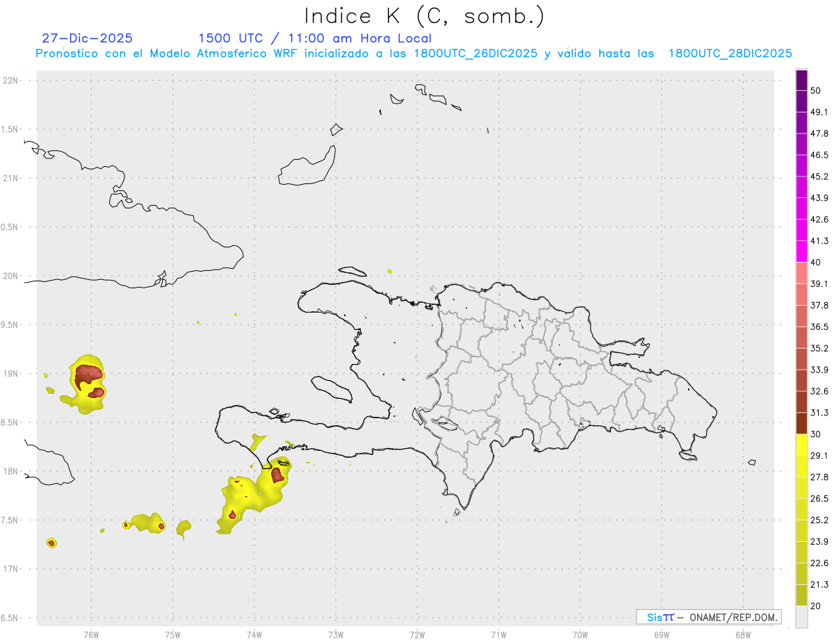Click the 'Indice K (C, somb.)' title
The image size is (834, 644).
coord(425,16)
